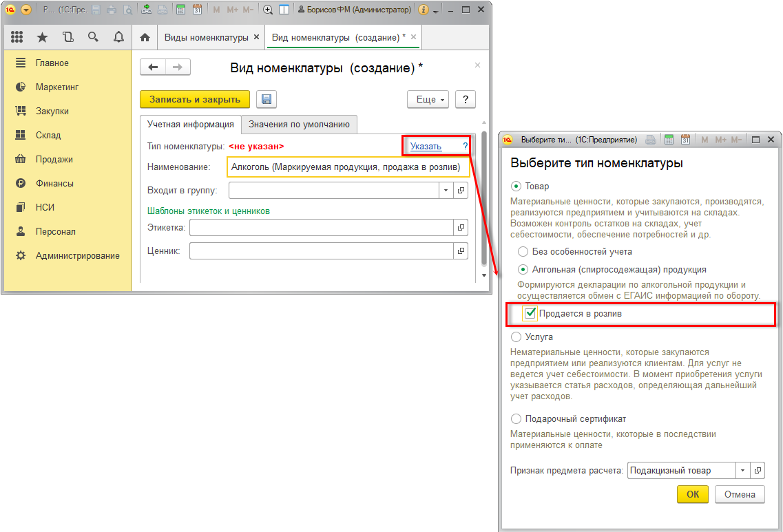Click open button of Входит в группу field

461,190
